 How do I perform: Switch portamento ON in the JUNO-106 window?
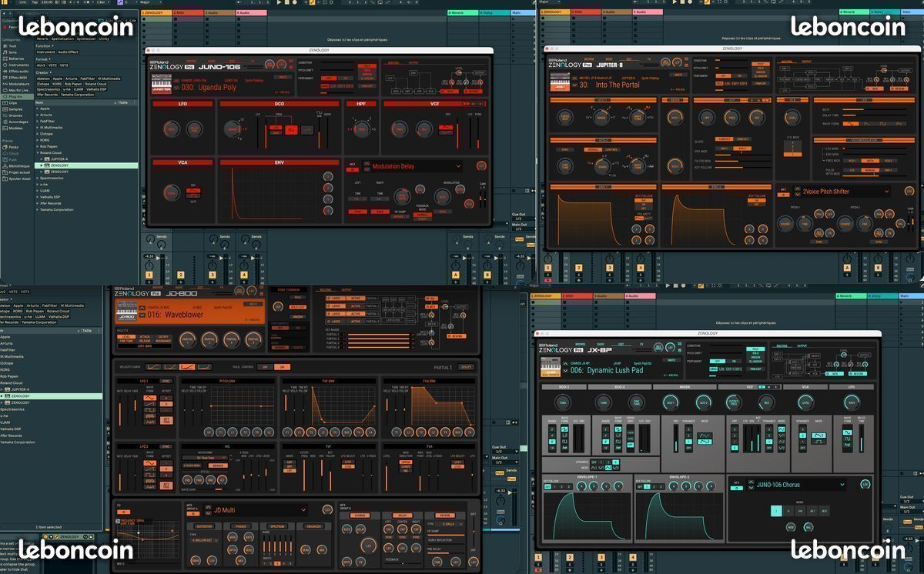[345, 78]
